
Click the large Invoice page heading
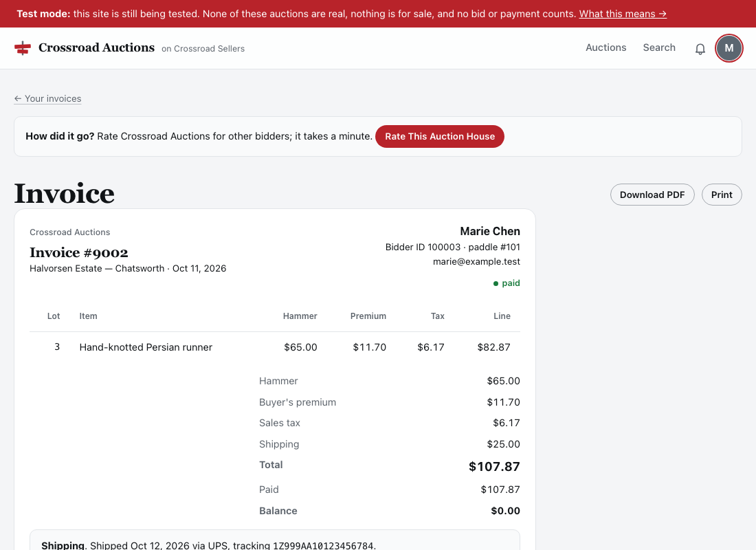click(64, 193)
